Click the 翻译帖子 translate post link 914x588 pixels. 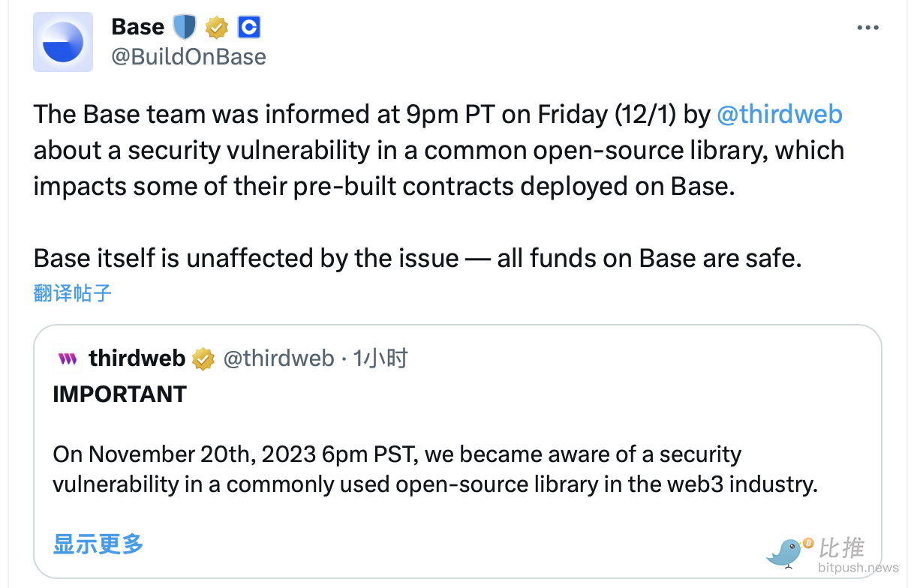tap(73, 292)
